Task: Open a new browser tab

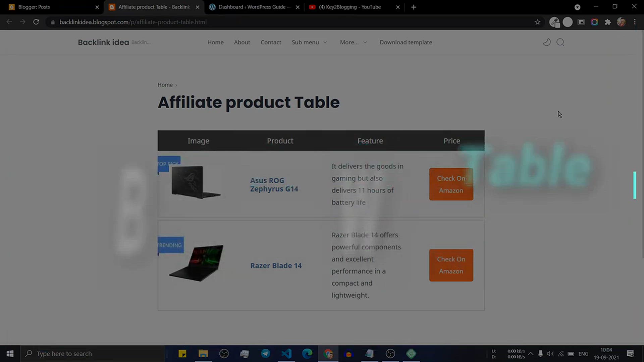Action: pos(414,7)
